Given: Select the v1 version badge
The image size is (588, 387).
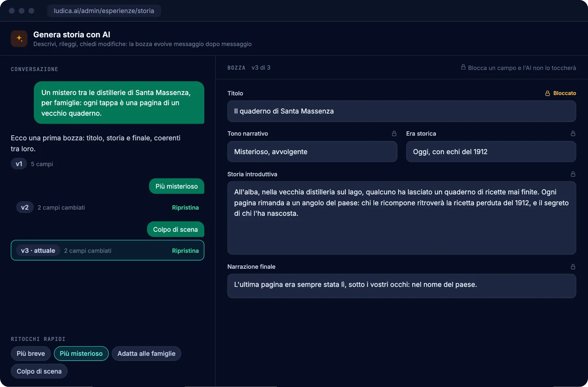Looking at the screenshot, I should (x=19, y=164).
